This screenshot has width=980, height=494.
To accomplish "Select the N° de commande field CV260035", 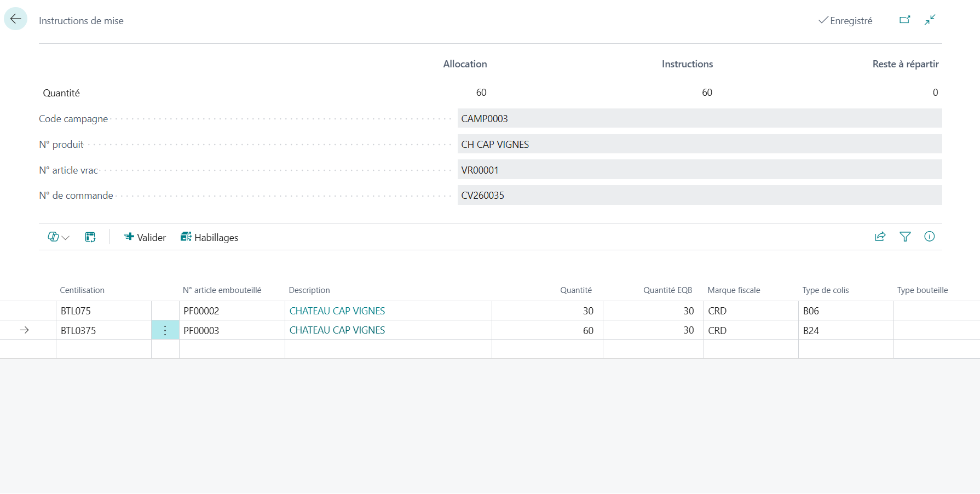I will (x=700, y=195).
